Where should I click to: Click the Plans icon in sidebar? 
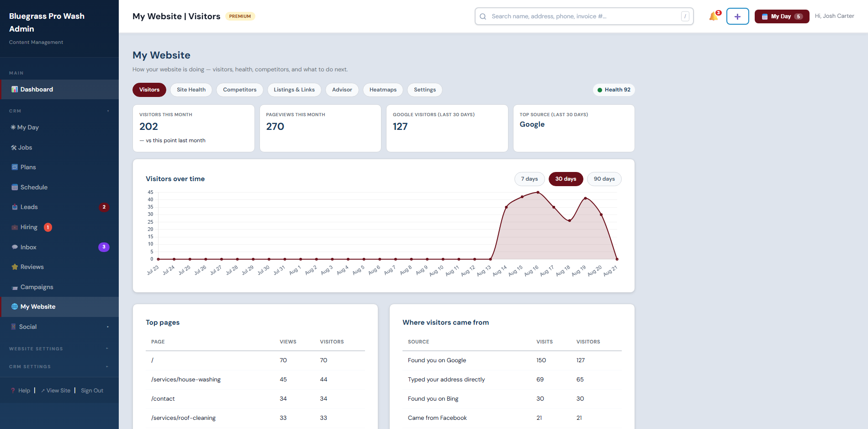[x=15, y=167]
